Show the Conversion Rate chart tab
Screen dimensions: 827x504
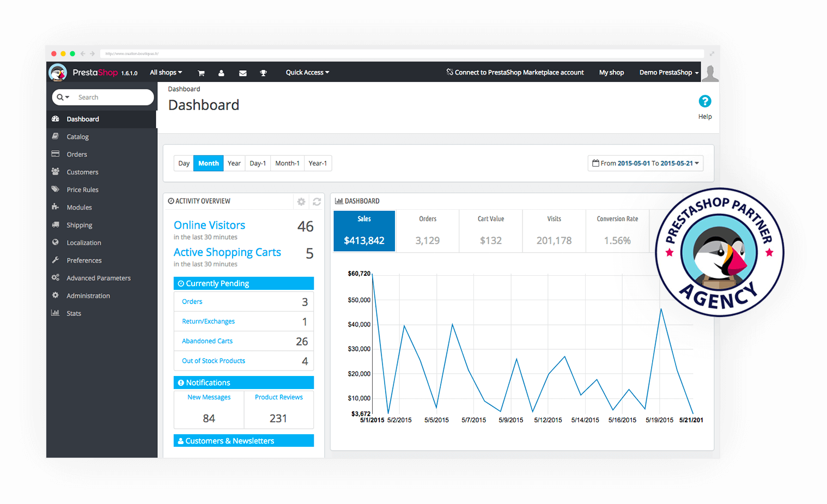[617, 231]
